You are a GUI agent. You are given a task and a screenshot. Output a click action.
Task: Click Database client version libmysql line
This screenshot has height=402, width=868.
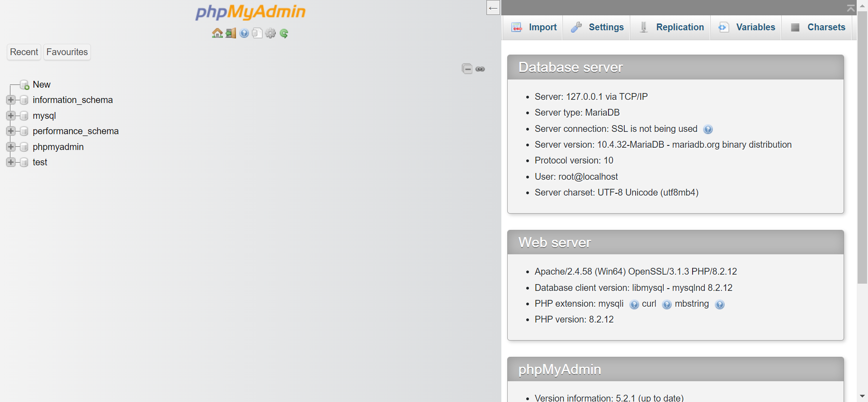coord(633,288)
